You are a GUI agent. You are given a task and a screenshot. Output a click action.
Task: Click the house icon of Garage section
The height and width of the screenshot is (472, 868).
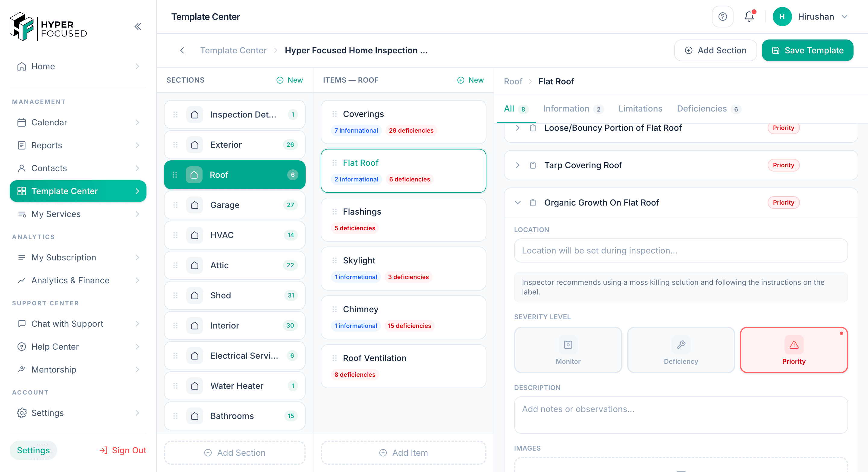(194, 205)
